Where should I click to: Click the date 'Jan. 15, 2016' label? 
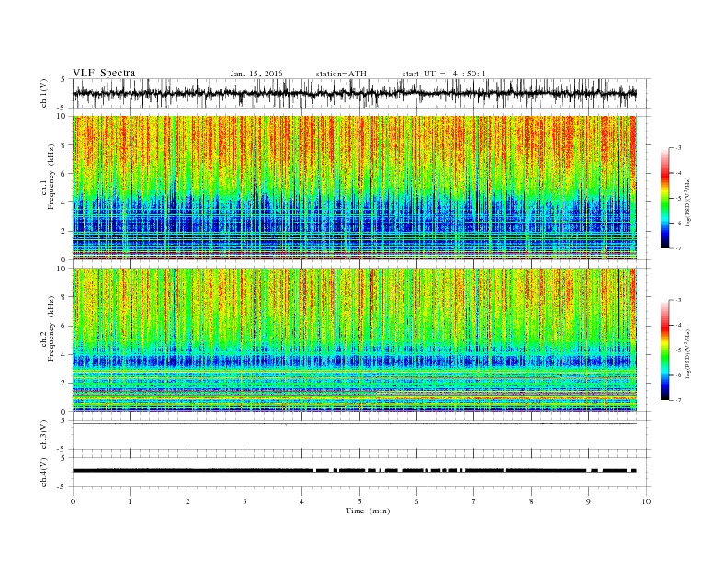coord(256,74)
